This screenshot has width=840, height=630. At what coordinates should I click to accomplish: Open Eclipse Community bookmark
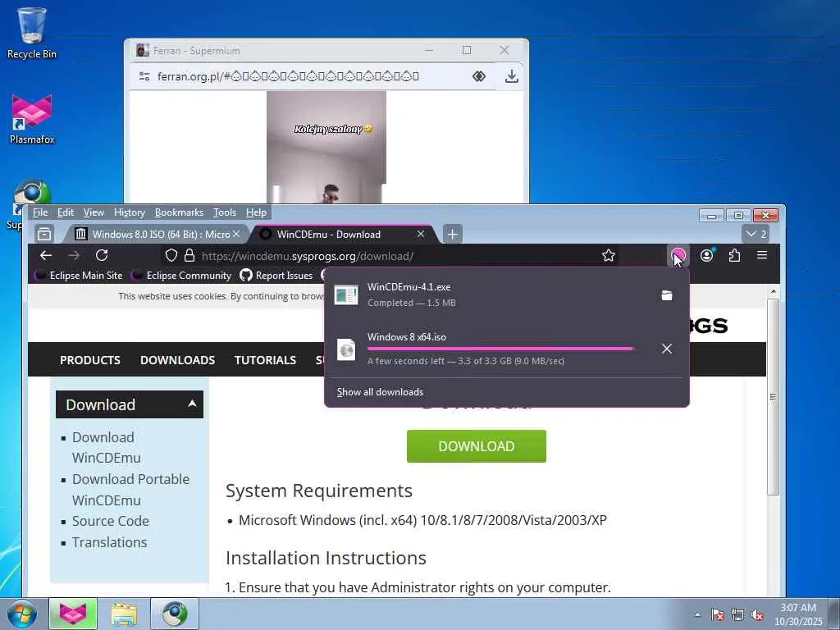pyautogui.click(x=181, y=276)
